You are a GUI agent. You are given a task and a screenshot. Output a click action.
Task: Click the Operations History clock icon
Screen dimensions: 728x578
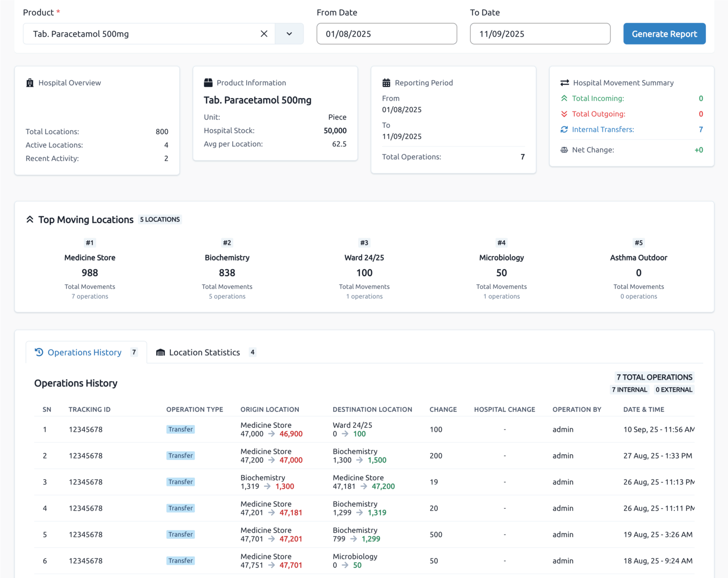click(x=38, y=352)
